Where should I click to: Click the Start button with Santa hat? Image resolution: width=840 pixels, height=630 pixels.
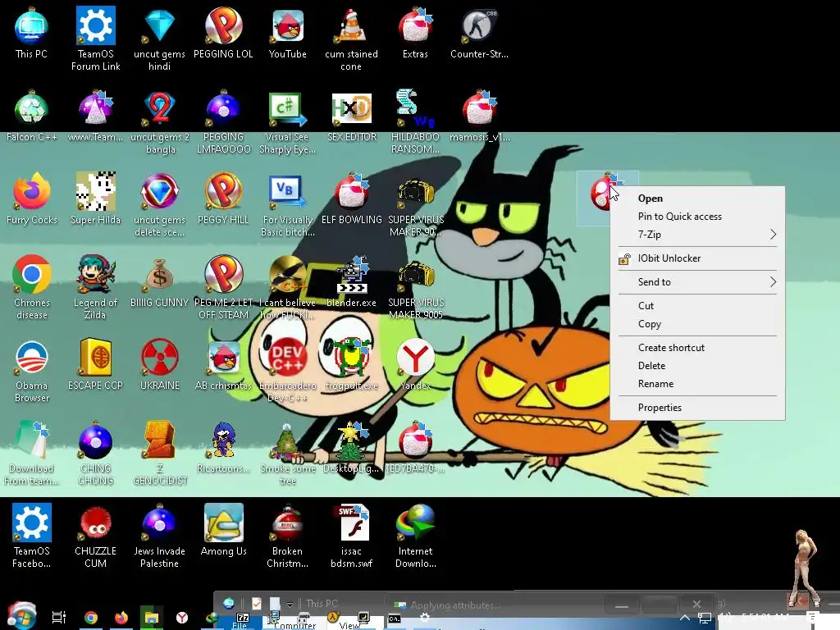point(22,617)
